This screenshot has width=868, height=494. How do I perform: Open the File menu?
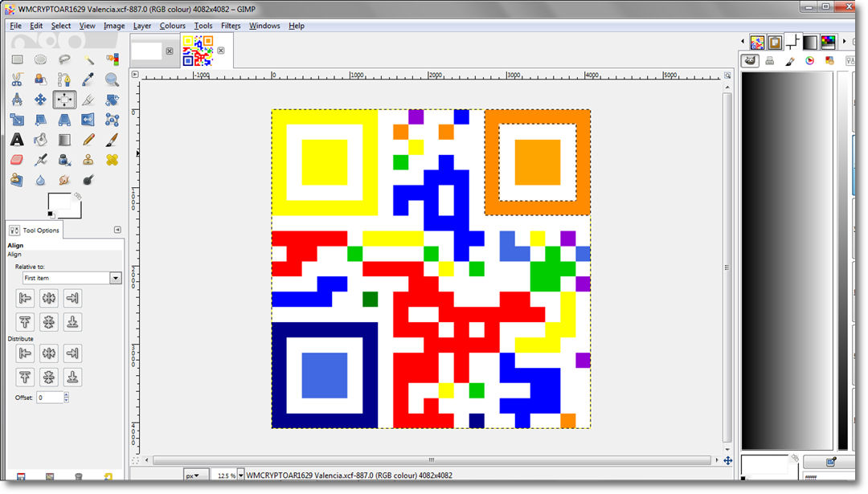pos(15,26)
